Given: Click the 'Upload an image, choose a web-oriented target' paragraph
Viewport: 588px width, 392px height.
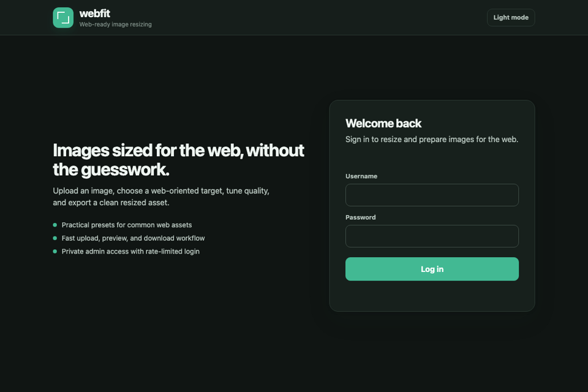Looking at the screenshot, I should tap(161, 197).
